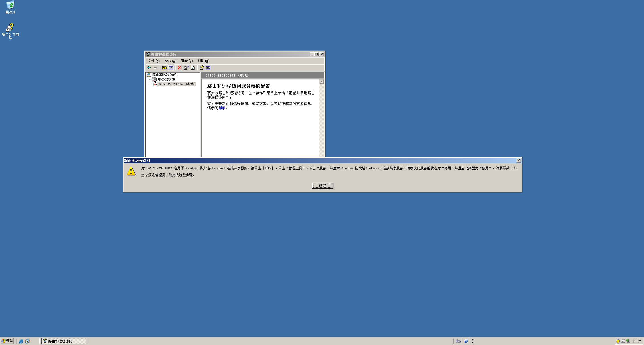Open the 查看(V) menu
Viewport: 644px width, 345px height.
click(187, 61)
